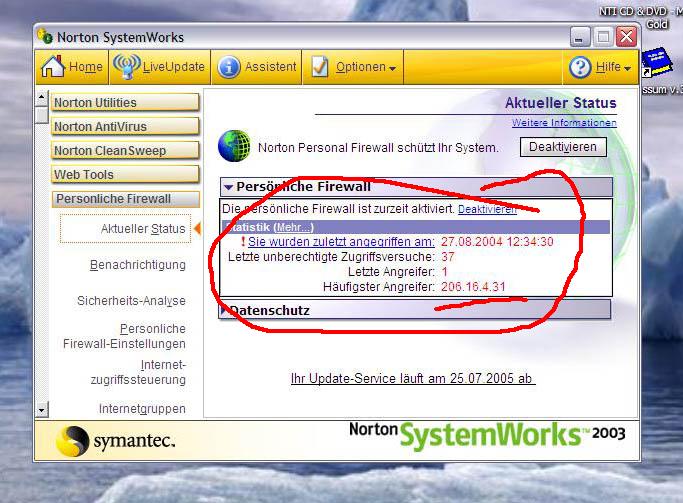
Task: Open 'Sie wurden zuletzt angegriffen am' link
Action: pos(341,242)
